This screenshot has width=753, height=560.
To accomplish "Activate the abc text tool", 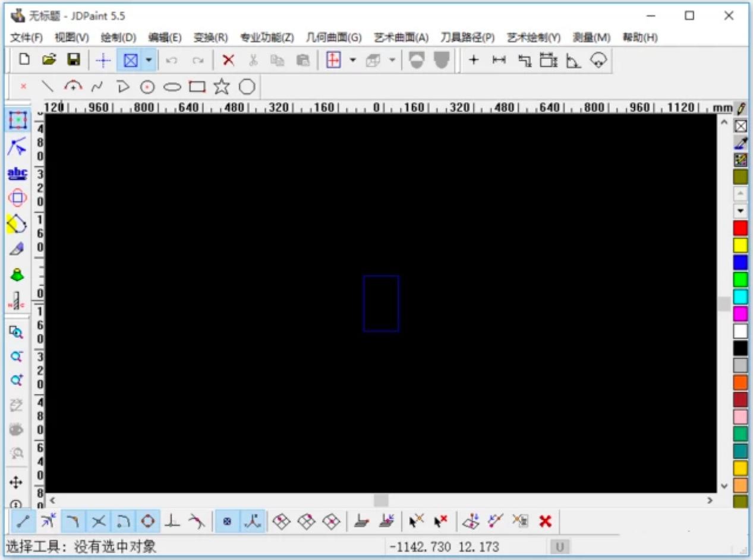I will (17, 173).
